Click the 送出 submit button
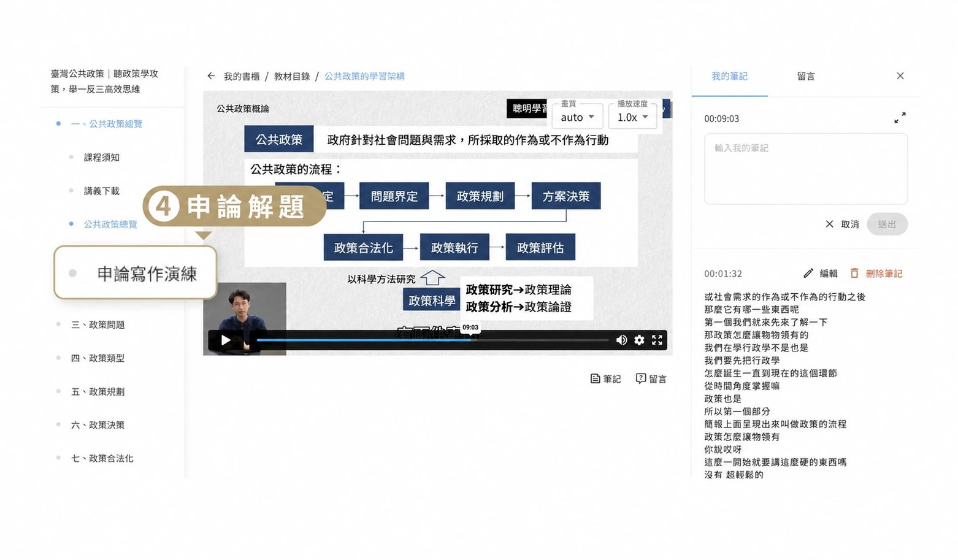Viewport: 958px width, 560px height. [x=887, y=224]
